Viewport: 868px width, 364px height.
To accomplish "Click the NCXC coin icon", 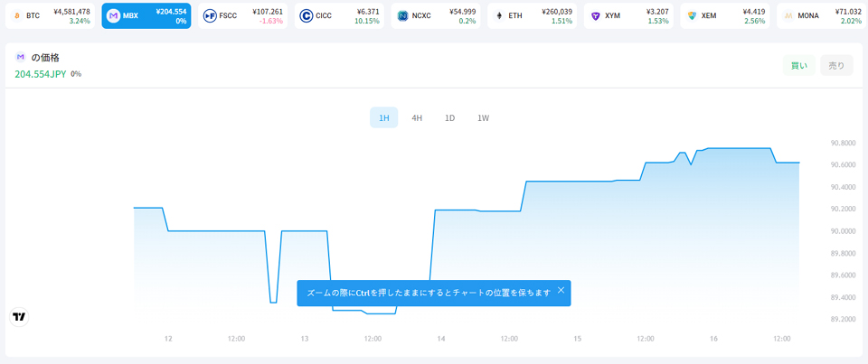I will coord(402,16).
